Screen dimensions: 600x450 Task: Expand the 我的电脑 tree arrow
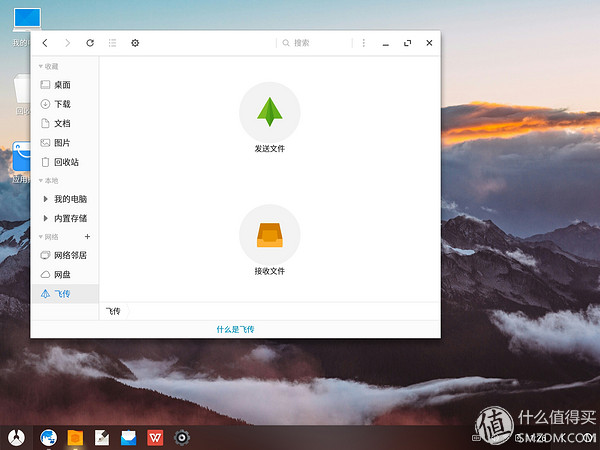[x=46, y=199]
